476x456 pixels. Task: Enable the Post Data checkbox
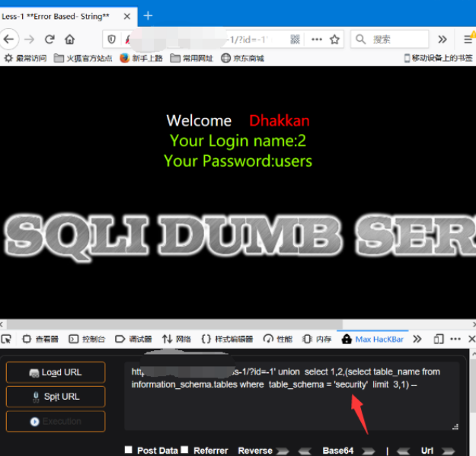pos(129,449)
